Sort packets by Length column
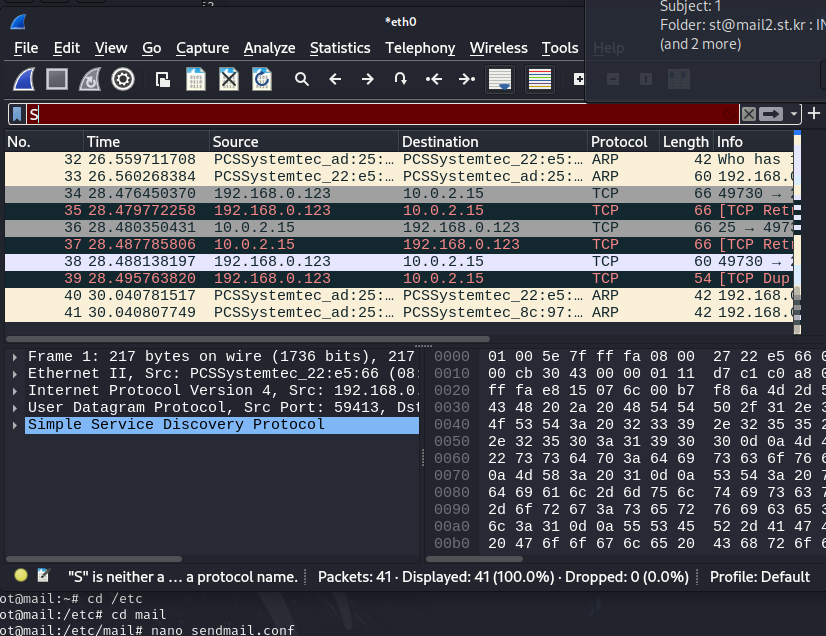The image size is (826, 636). pos(687,142)
